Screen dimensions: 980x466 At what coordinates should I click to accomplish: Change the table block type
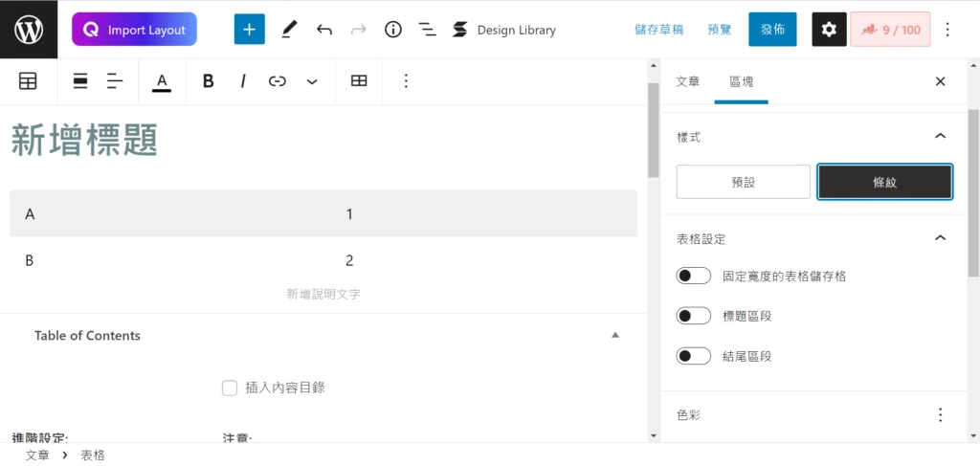28,81
